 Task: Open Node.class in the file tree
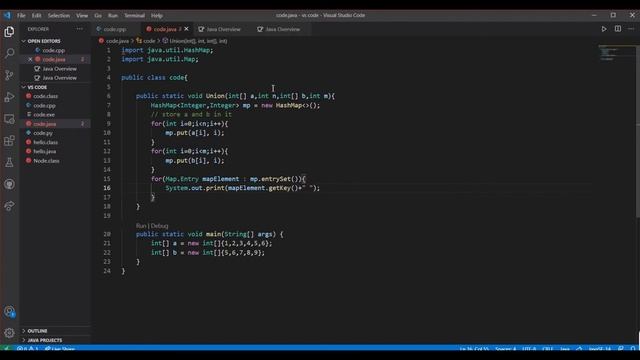(x=46, y=161)
